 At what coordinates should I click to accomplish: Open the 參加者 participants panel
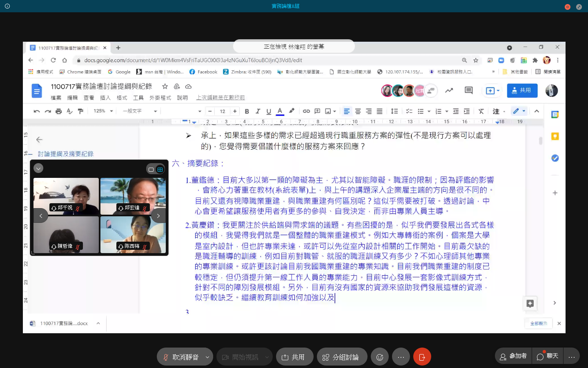[x=513, y=356]
